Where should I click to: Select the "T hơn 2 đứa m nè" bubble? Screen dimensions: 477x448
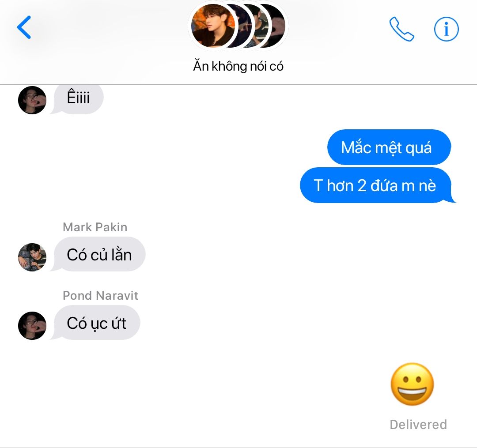[x=378, y=185]
